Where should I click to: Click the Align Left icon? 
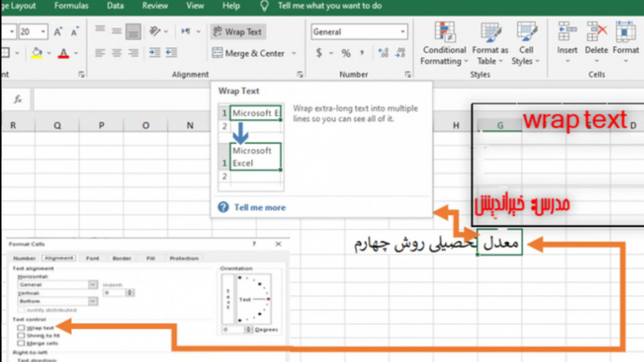point(99,52)
